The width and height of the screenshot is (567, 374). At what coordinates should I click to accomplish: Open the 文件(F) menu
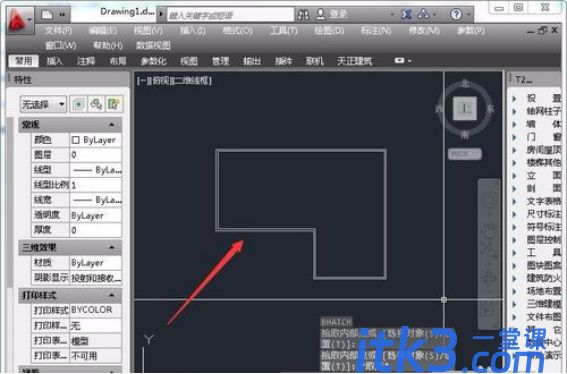58,31
